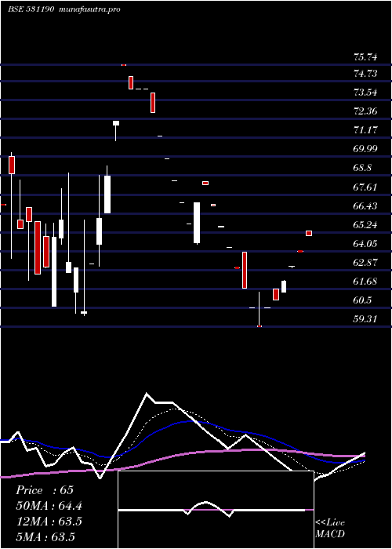Click the 66.43 price level label
This screenshot has width=392, height=549.
pos(365,205)
